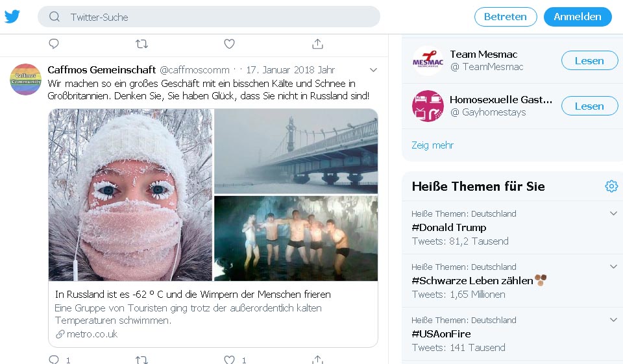Open trending topics settings gear
Viewport: 623px width, 364px height.
pyautogui.click(x=611, y=186)
